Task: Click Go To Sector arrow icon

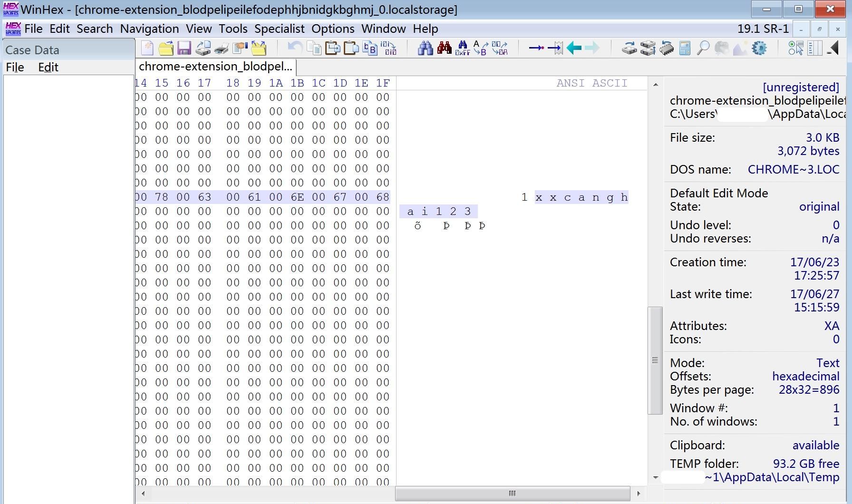Action: pos(555,48)
